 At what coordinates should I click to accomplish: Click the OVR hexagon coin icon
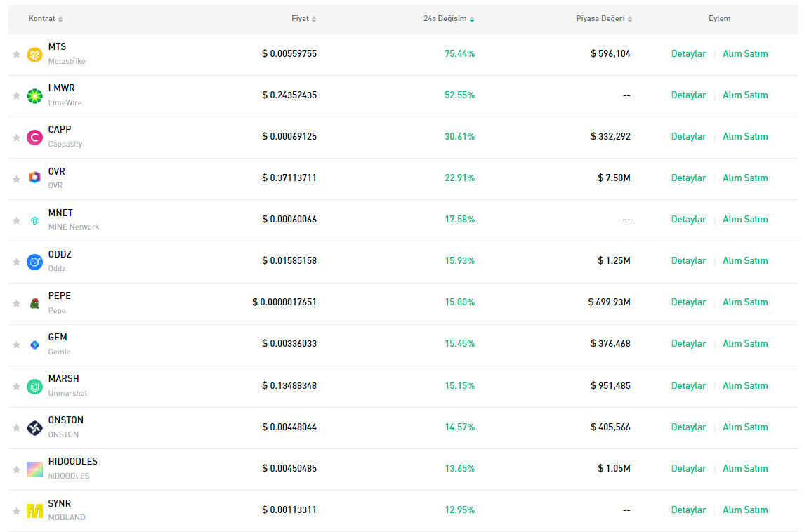(x=34, y=178)
